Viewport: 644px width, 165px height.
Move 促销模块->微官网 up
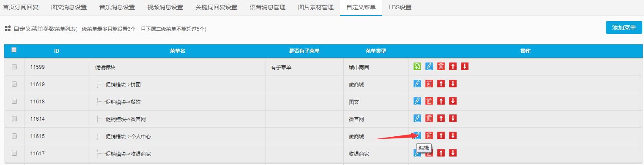tap(441, 118)
